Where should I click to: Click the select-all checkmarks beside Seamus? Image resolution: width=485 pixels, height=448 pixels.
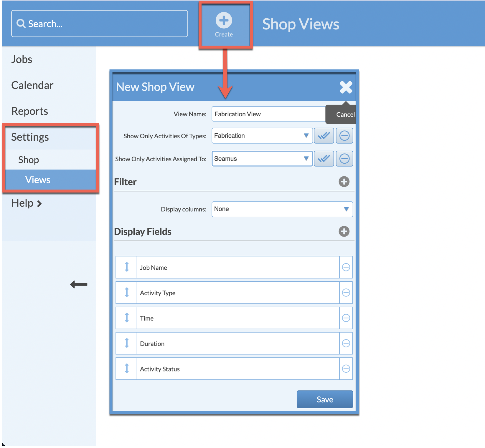(x=324, y=159)
